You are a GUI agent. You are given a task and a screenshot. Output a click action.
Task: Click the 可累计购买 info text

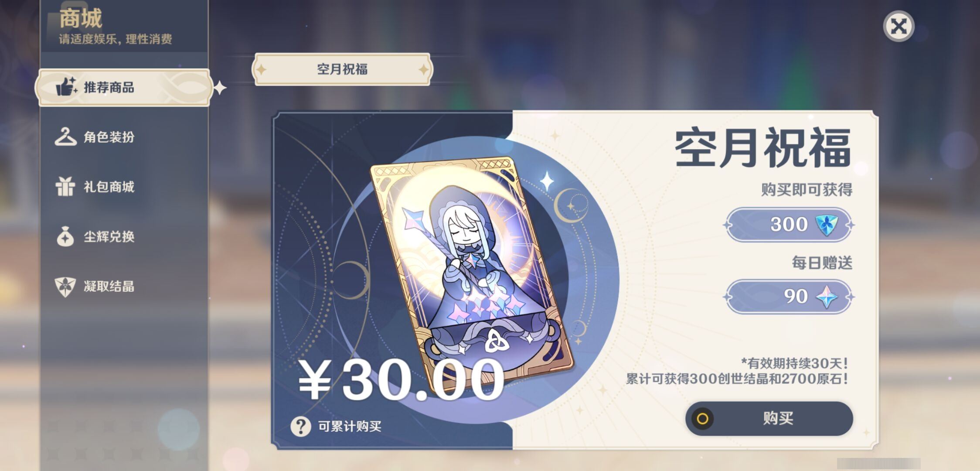point(350,426)
